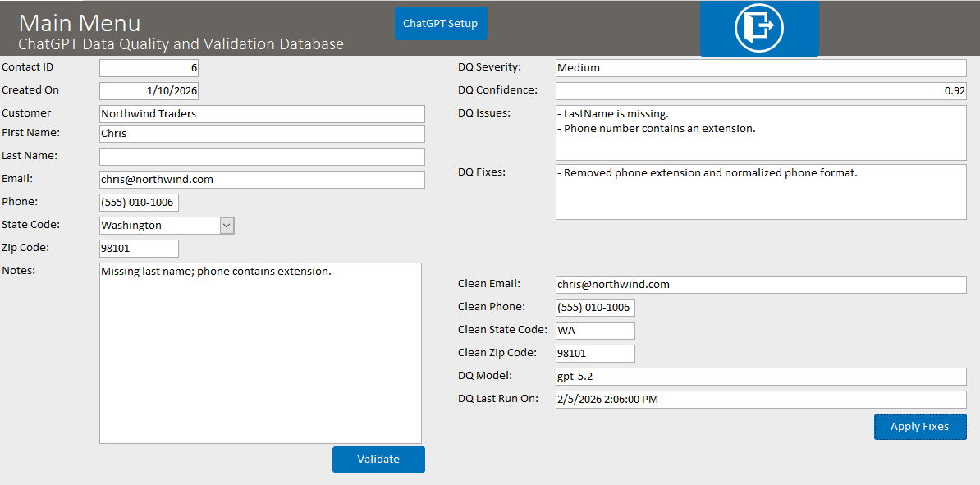Image resolution: width=980 pixels, height=485 pixels.
Task: Click the DQ Confidence value field
Action: pos(760,91)
